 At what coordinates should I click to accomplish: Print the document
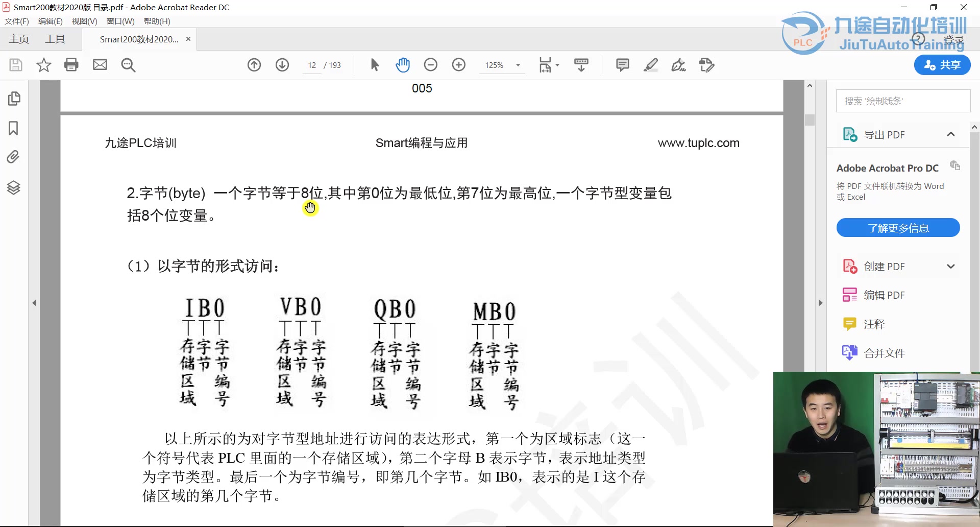coord(71,65)
